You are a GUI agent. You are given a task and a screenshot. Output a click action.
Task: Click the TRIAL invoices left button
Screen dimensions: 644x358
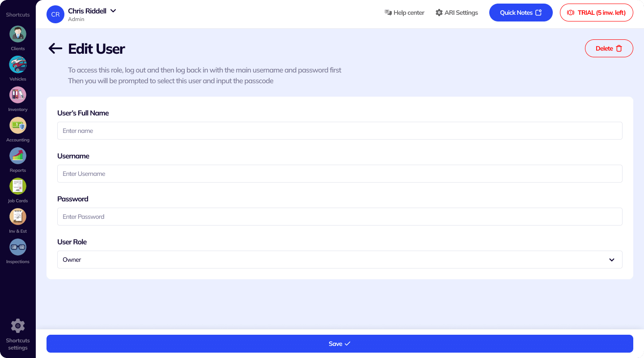click(596, 13)
